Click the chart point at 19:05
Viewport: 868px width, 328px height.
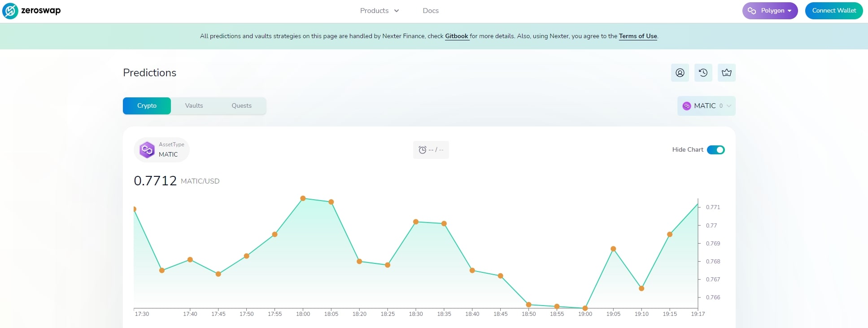coord(613,249)
